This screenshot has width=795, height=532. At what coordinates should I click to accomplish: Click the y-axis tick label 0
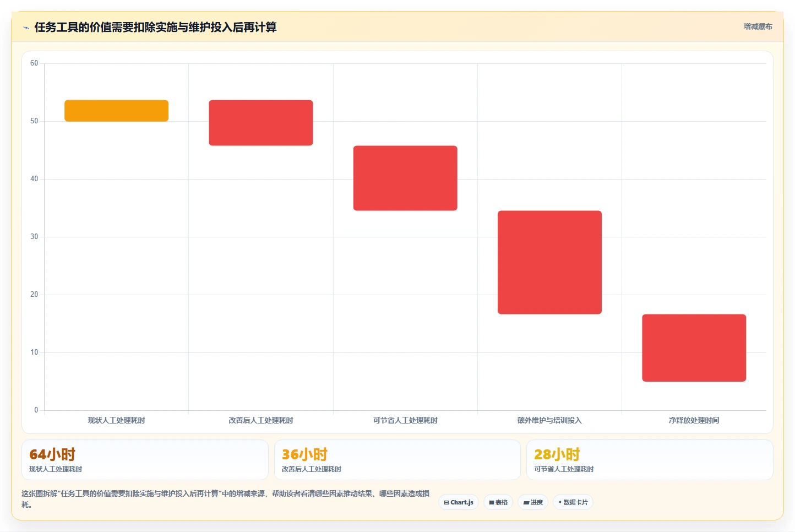36,410
